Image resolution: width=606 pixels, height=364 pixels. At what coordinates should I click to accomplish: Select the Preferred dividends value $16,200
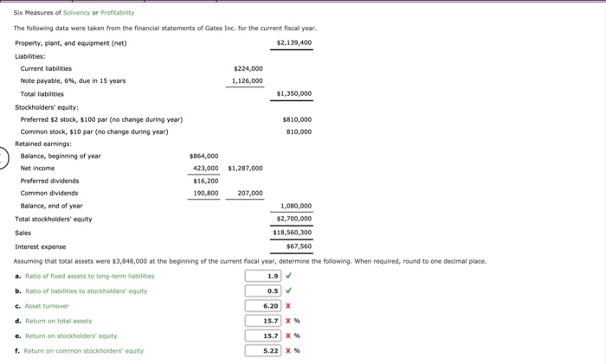206,181
